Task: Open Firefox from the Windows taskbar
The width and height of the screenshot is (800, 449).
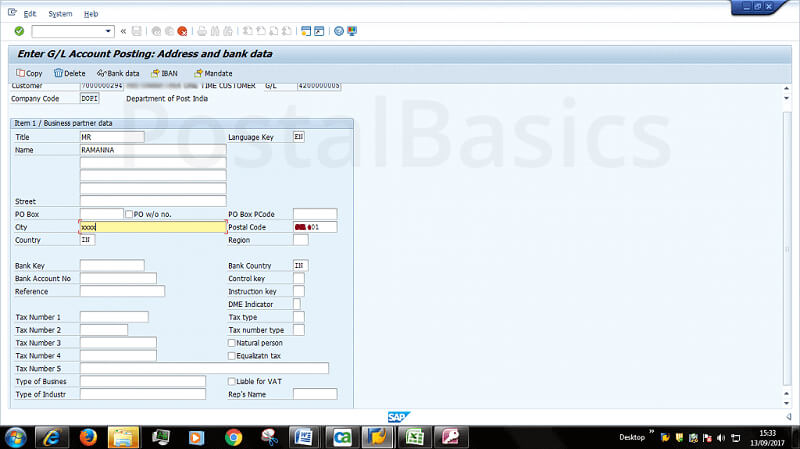Action: (87, 437)
